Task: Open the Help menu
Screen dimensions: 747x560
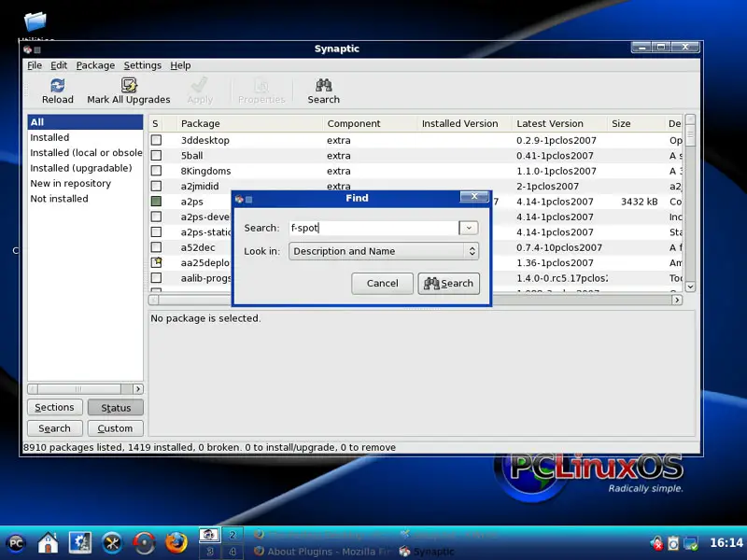Action: pos(180,65)
